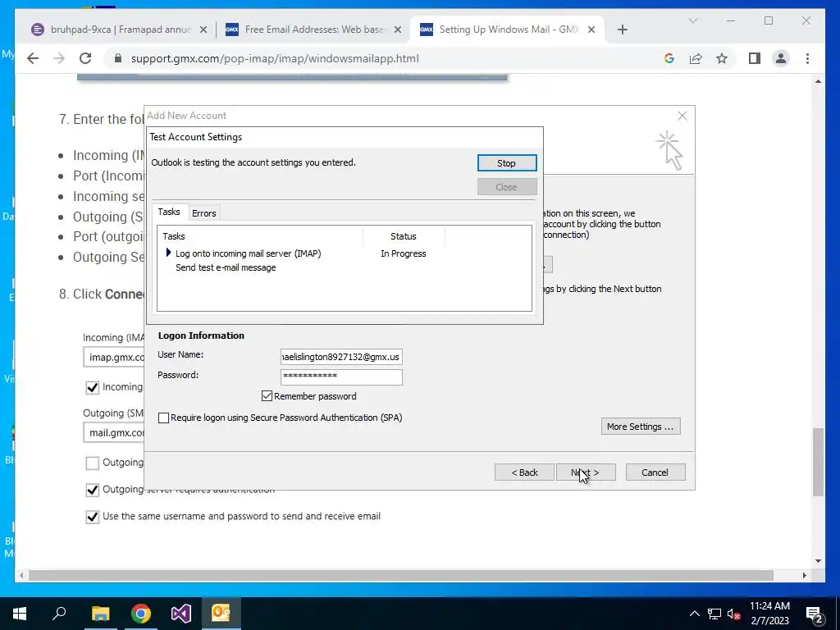Open the Google icon in address bar
Screen dimensions: 840x630
669,58
